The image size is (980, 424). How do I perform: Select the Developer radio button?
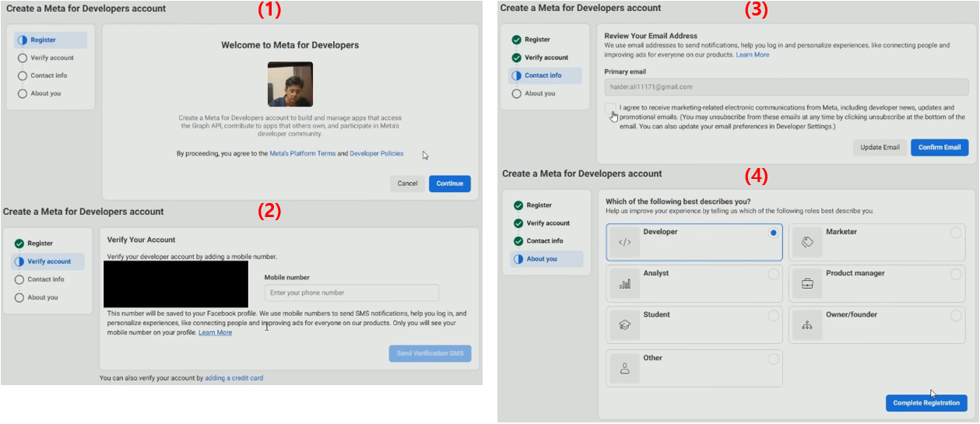tap(773, 233)
